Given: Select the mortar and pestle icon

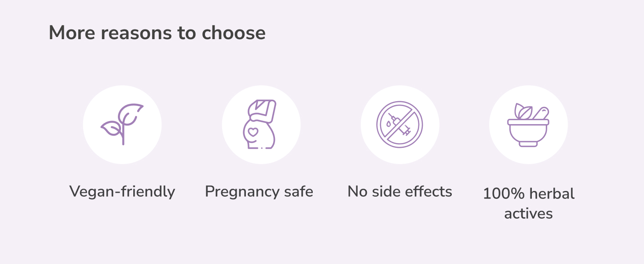Looking at the screenshot, I should point(528,126).
